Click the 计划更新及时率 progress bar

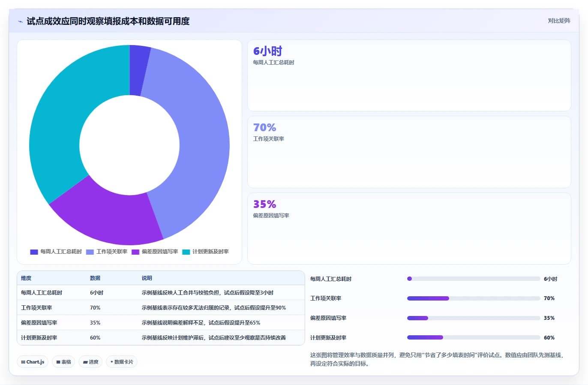[x=474, y=337]
